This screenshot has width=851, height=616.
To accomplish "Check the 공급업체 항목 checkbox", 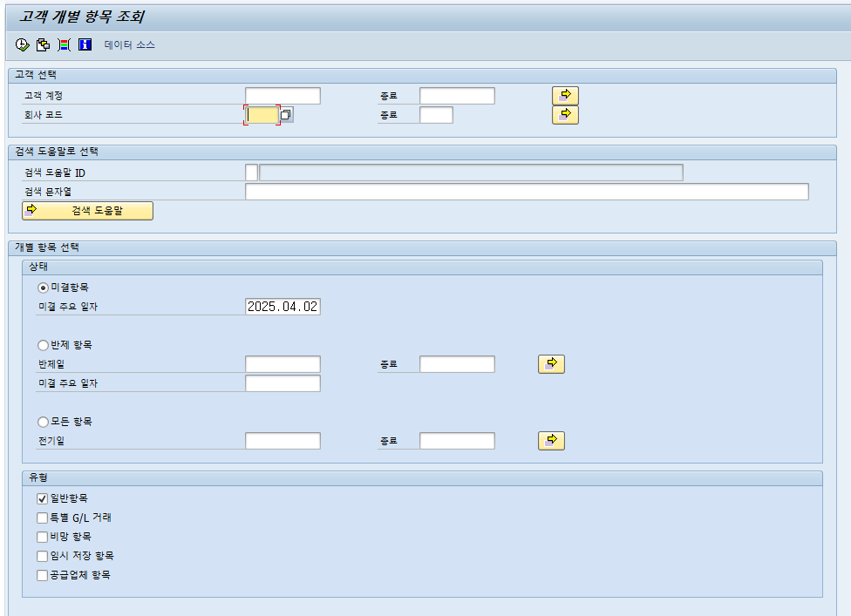I will point(43,575).
